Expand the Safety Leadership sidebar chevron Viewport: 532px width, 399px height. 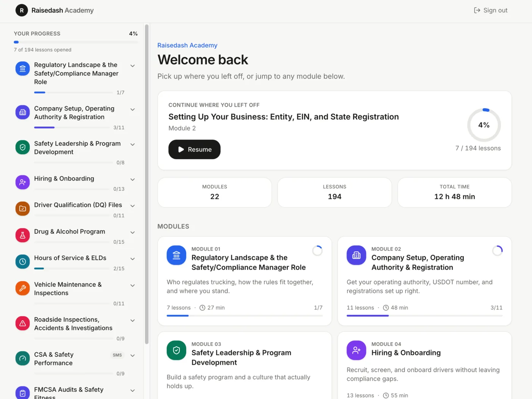tap(133, 144)
